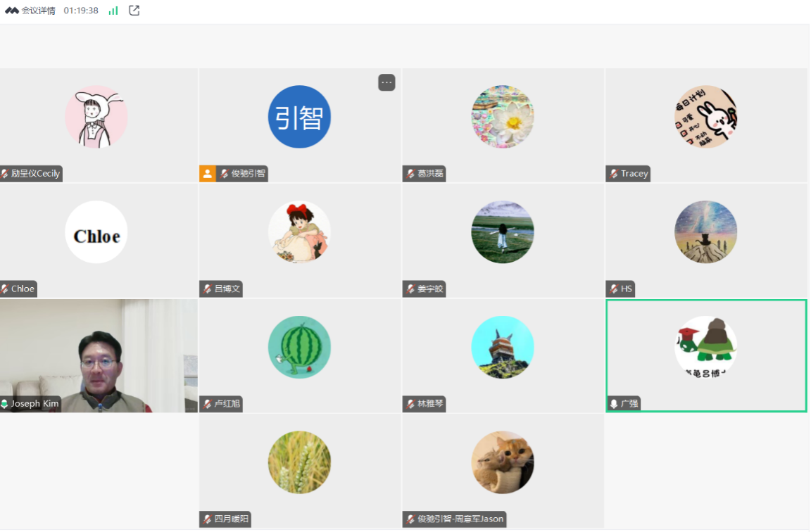Click the blue 引智 avatar
Image resolution: width=811 pixels, height=532 pixels.
[x=299, y=117]
